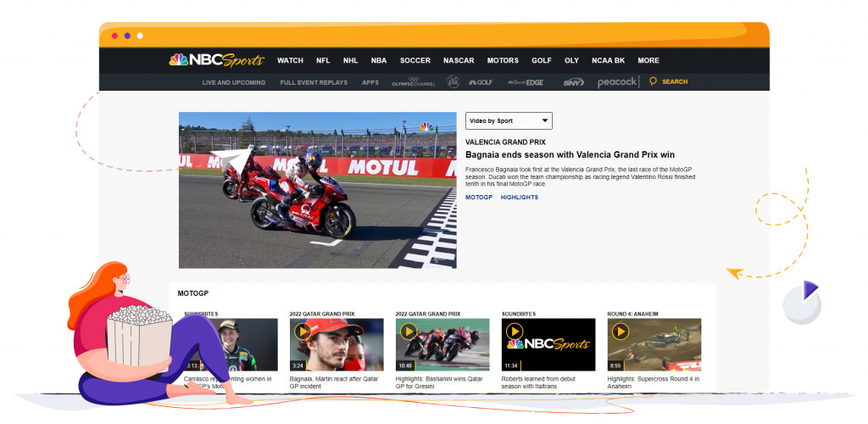Go to Live and Upcoming
This screenshot has width=868, height=424.
pos(234,82)
